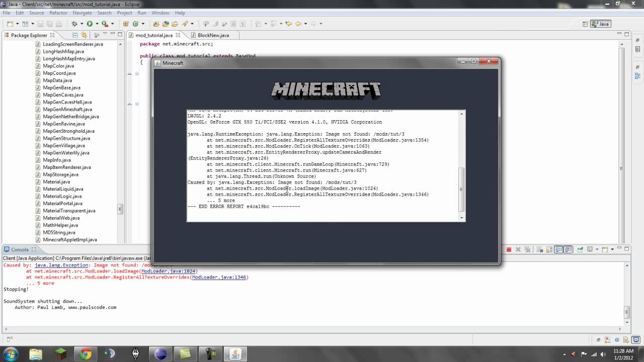Click the Run External Tools icon
Screen dimensions: 644x362
pos(105,24)
